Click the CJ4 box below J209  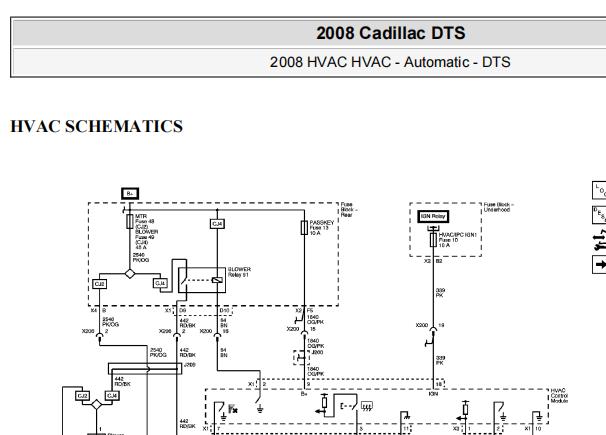point(112,396)
